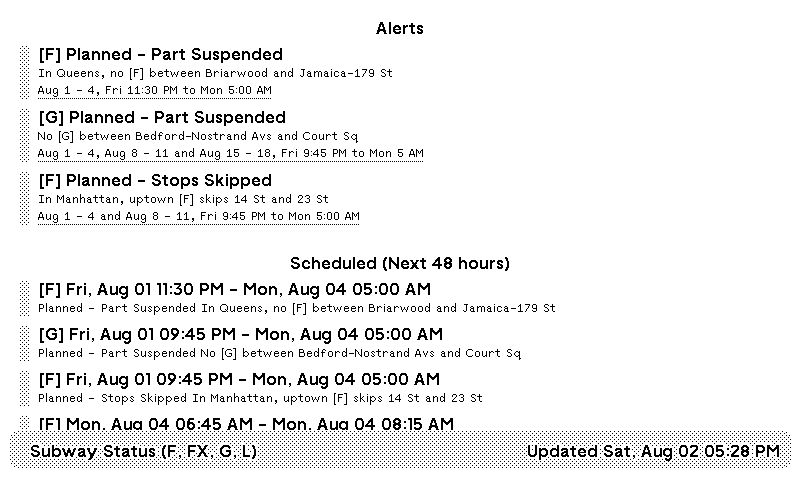Click the Subway Status (F, FX, G, L) label
The height and width of the screenshot is (480, 800).
click(x=143, y=452)
